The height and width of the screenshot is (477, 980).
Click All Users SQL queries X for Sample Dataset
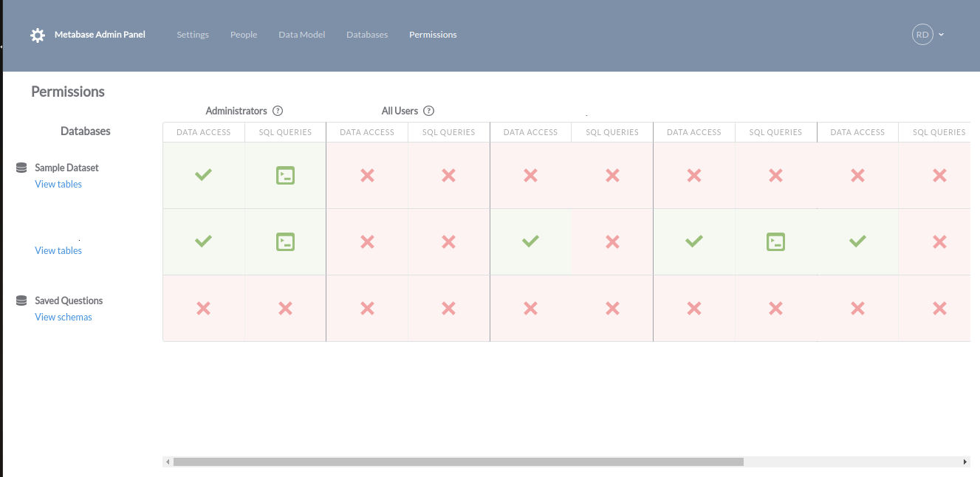pyautogui.click(x=448, y=175)
